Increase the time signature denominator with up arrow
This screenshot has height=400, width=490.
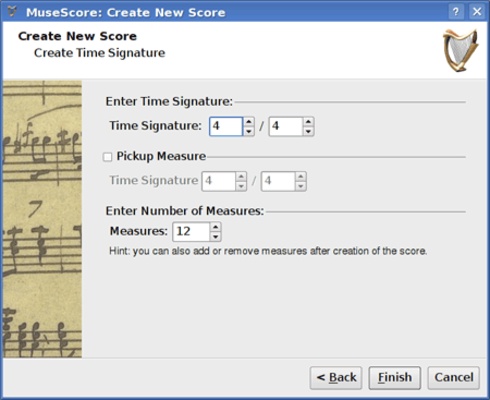pyautogui.click(x=308, y=122)
